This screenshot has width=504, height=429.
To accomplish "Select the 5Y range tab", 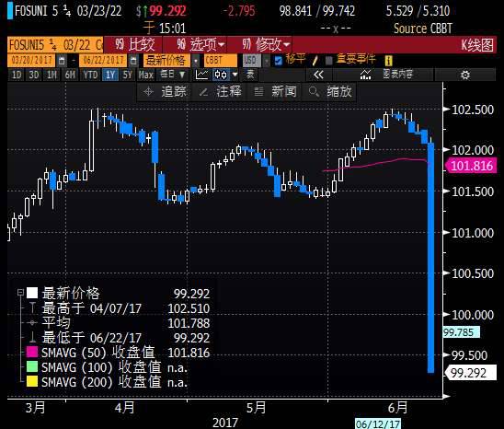I will [127, 75].
